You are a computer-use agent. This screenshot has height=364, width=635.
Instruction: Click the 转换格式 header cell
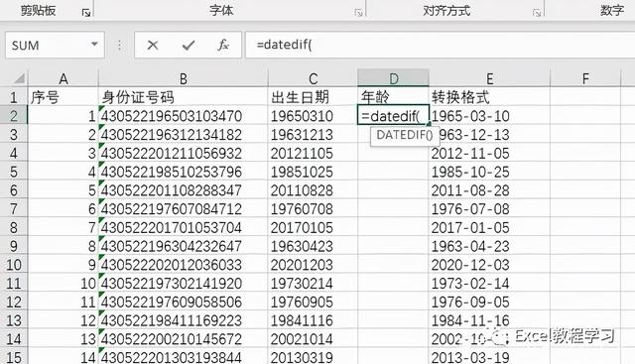[489, 97]
